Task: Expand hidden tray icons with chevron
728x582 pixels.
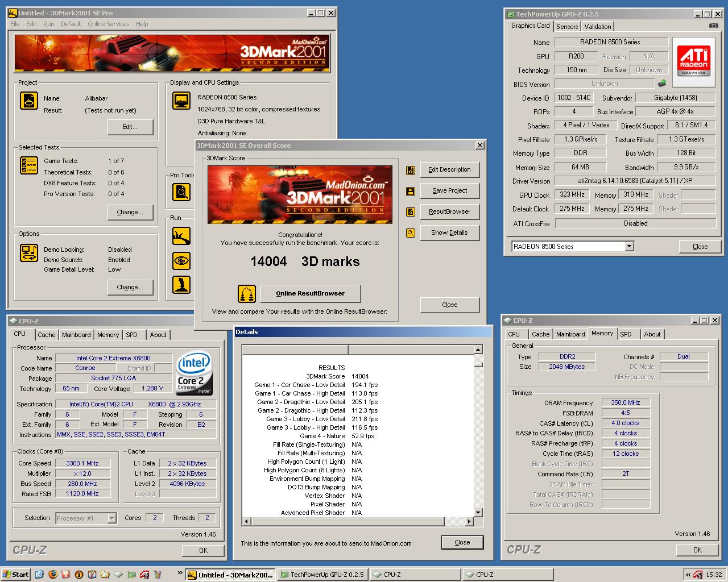Action: [688, 575]
